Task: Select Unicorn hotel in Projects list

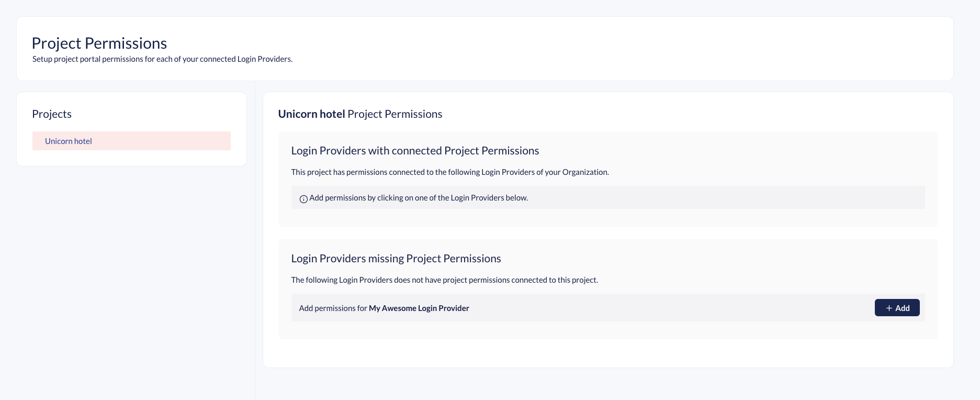Action: tap(69, 141)
